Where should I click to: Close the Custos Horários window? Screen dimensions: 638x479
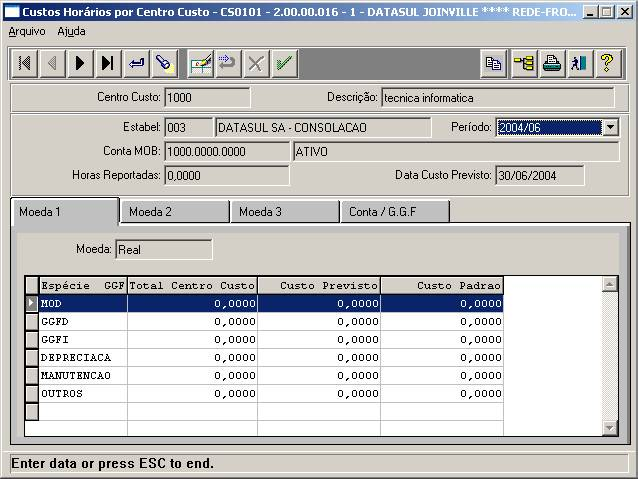click(625, 12)
